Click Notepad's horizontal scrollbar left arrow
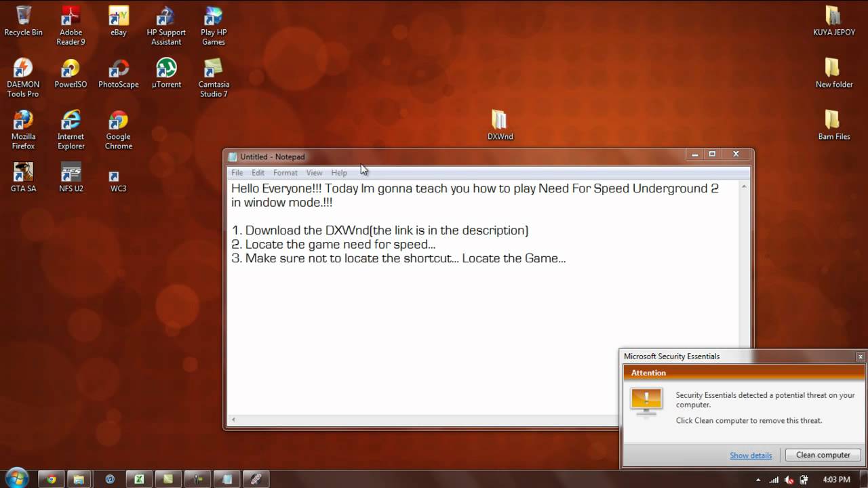 tap(233, 420)
